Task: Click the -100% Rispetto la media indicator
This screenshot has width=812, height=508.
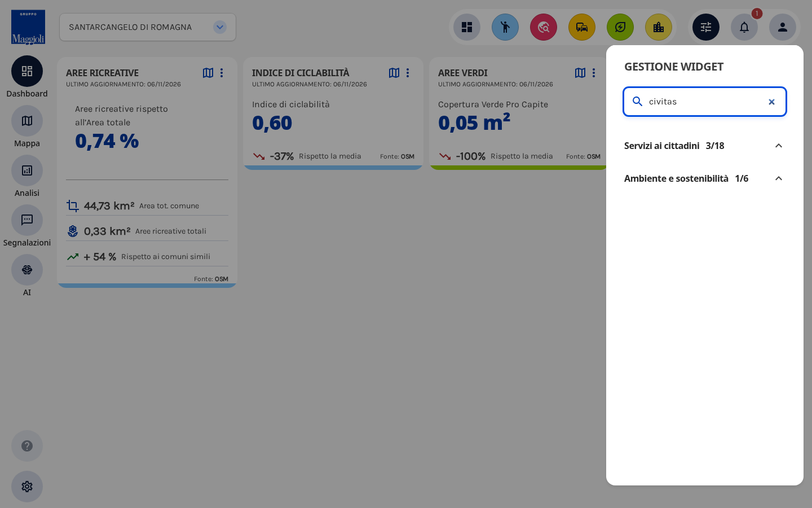Action: point(496,156)
